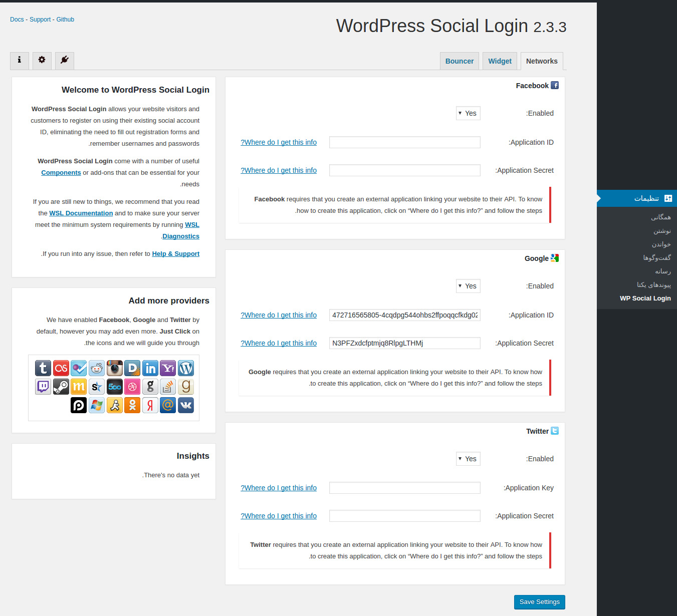Open the Github link
Screen dimensions: 677x616
[x=65, y=20]
